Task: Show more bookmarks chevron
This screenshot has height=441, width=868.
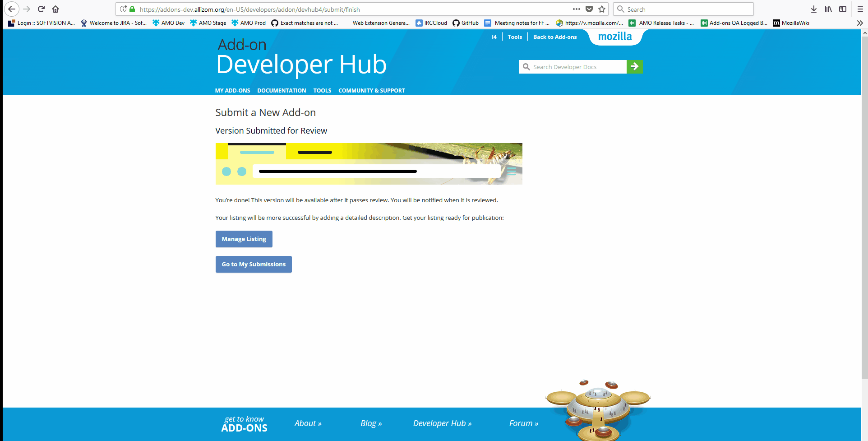Action: (x=860, y=23)
